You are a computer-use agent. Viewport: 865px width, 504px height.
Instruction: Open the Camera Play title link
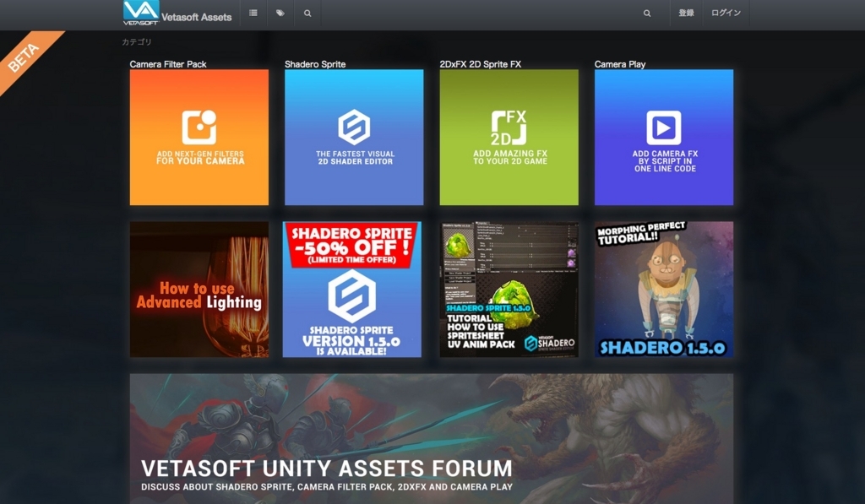[x=619, y=64]
